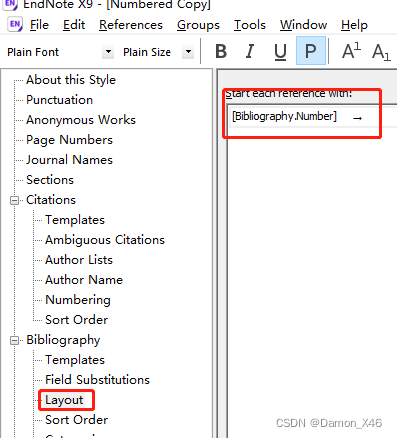Select Sections item

(x=50, y=180)
